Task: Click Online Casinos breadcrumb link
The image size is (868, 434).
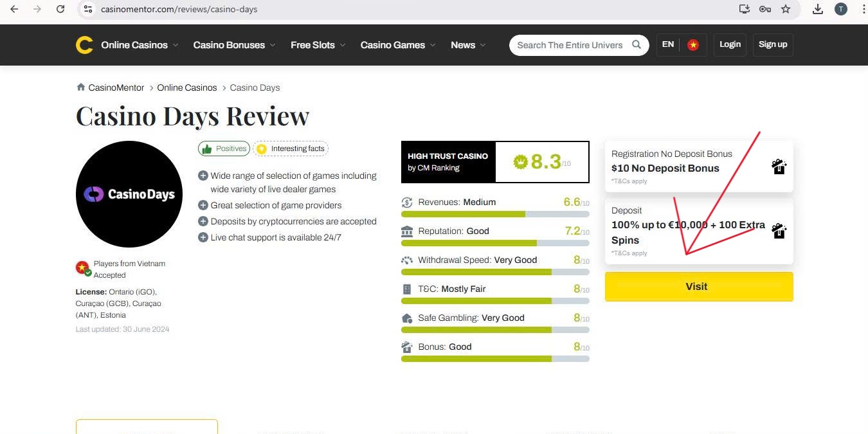Action: (187, 87)
